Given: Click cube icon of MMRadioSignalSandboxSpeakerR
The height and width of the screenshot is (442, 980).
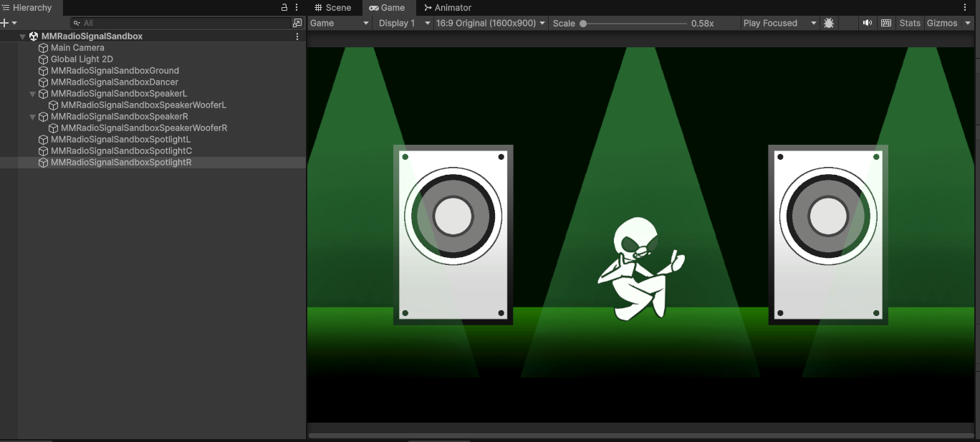Looking at the screenshot, I should pyautogui.click(x=43, y=117).
